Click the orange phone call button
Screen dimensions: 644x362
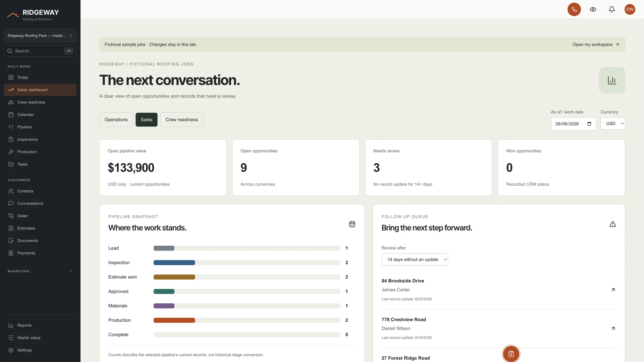pos(574,9)
